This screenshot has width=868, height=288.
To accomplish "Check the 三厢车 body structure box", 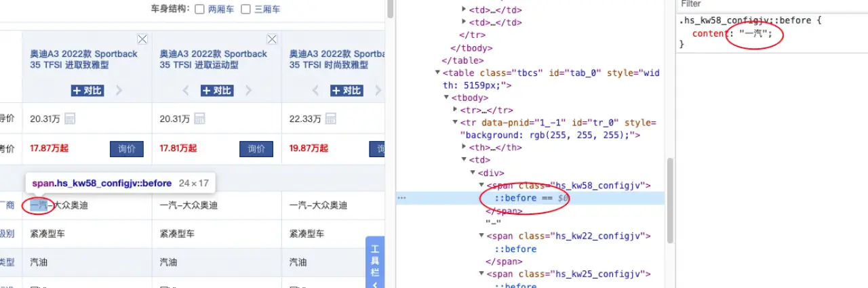I will pos(245,9).
